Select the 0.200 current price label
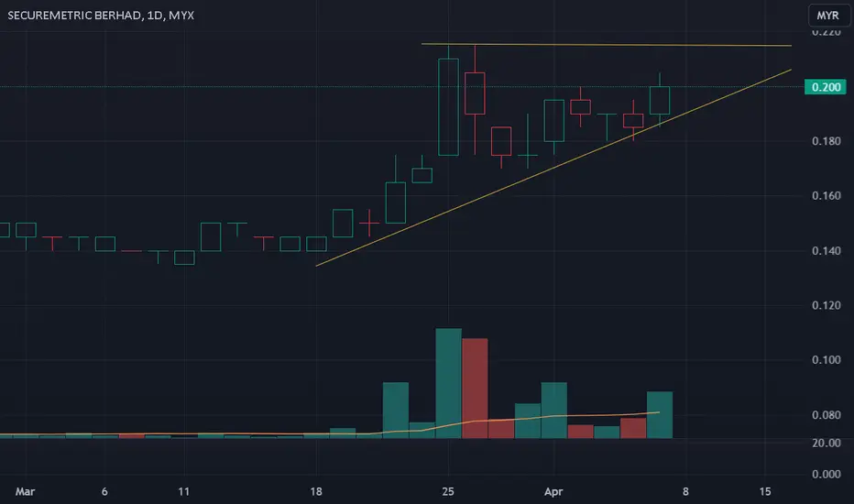Viewport: 854px width, 504px height. tap(825, 87)
